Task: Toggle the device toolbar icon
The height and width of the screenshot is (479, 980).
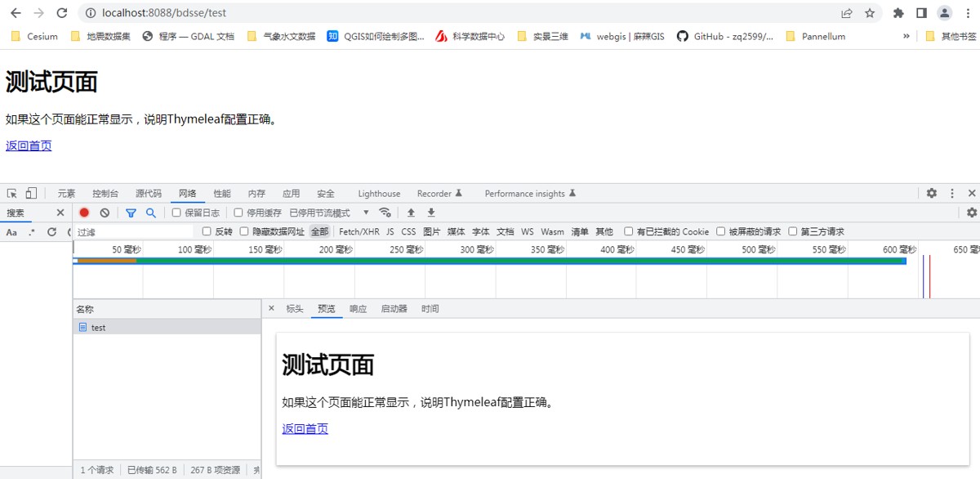Action: (31, 194)
